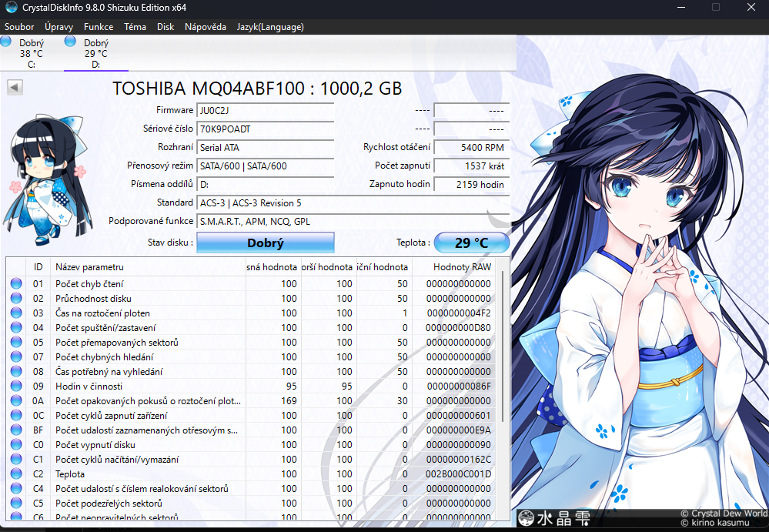Click the 29 °C temperature button

[471, 243]
